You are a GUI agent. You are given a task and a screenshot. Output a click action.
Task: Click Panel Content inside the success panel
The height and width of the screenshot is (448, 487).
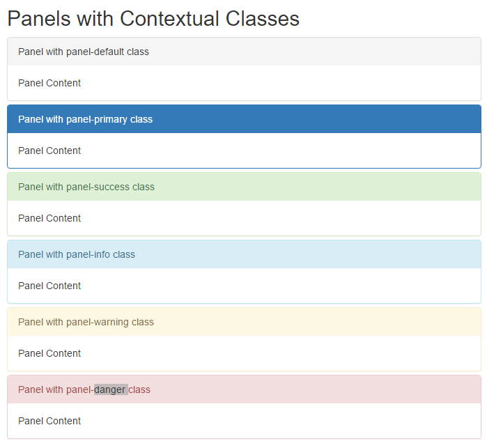click(x=49, y=218)
